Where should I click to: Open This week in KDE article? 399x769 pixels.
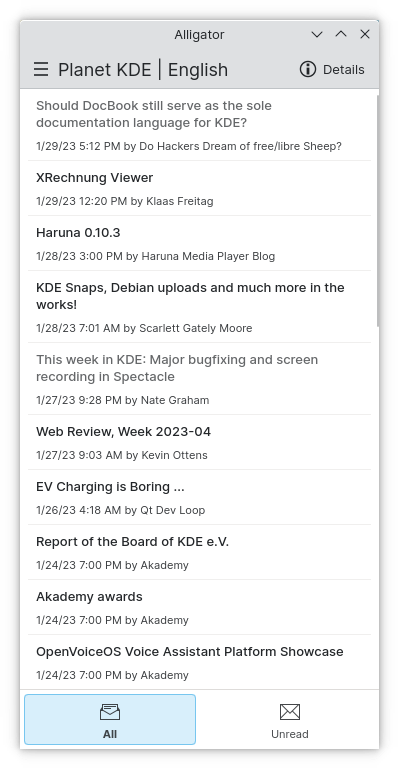[x=200, y=379]
